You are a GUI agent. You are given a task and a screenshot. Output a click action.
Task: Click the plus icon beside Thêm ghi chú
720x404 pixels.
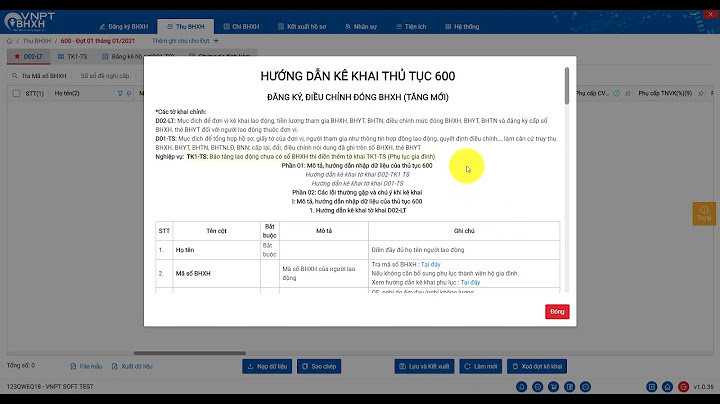pos(216,41)
